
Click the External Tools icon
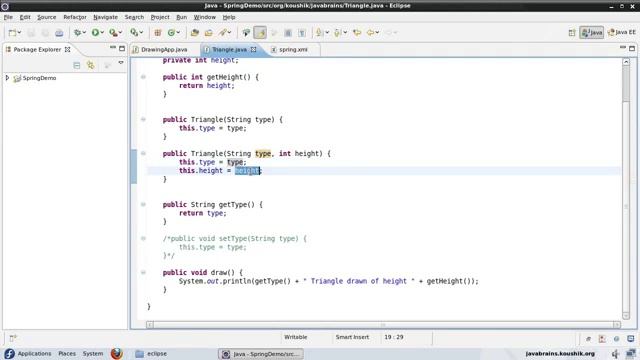tap(134, 33)
